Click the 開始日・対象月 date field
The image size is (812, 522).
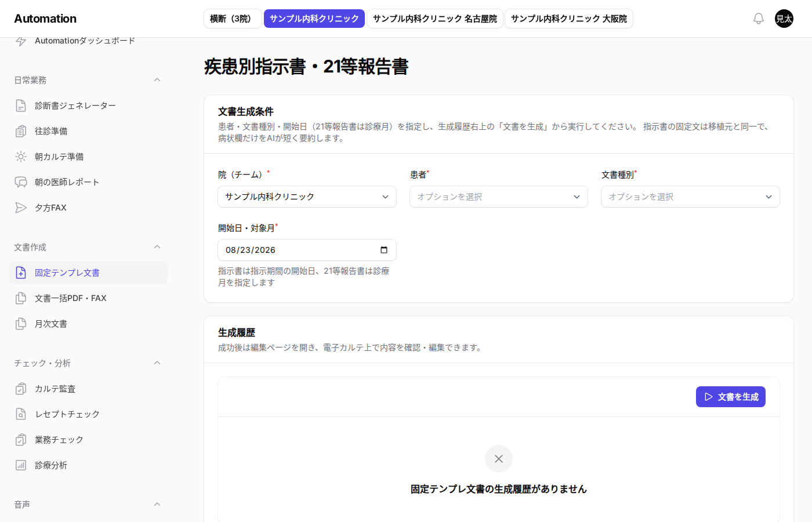tap(307, 250)
